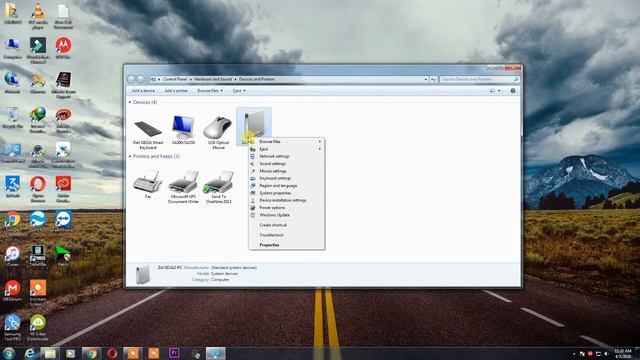
Task: Select the Dell wired keyboard device icon
Action: pyautogui.click(x=148, y=129)
